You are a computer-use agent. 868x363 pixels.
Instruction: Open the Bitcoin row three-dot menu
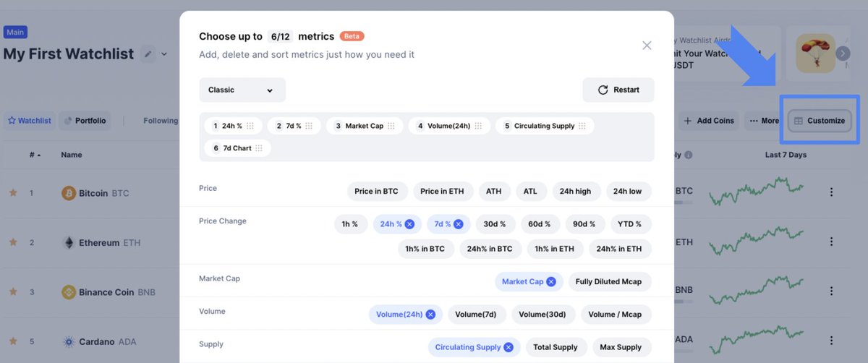tap(831, 192)
